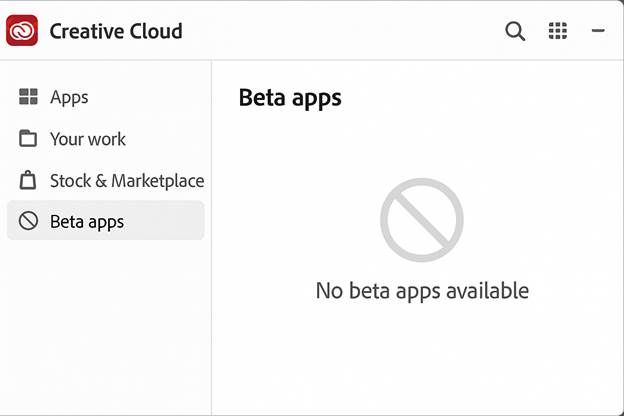The width and height of the screenshot is (624, 416).
Task: Open the Stock & Marketplace label
Action: (x=127, y=181)
